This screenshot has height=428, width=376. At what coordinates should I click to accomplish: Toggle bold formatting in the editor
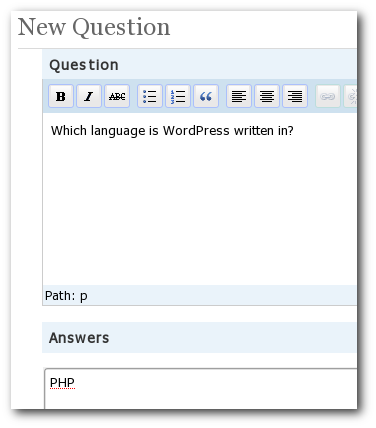[x=61, y=96]
